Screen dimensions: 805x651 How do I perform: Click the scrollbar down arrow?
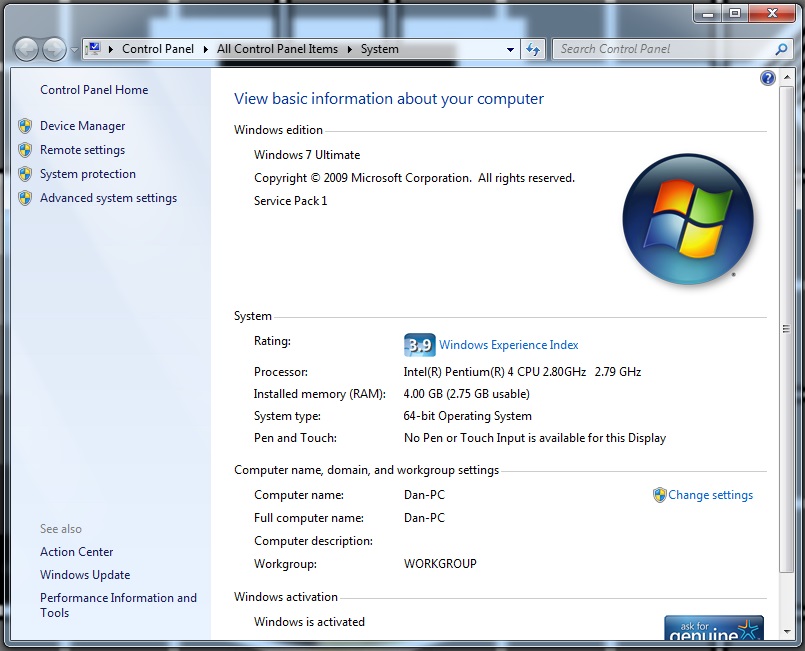786,632
